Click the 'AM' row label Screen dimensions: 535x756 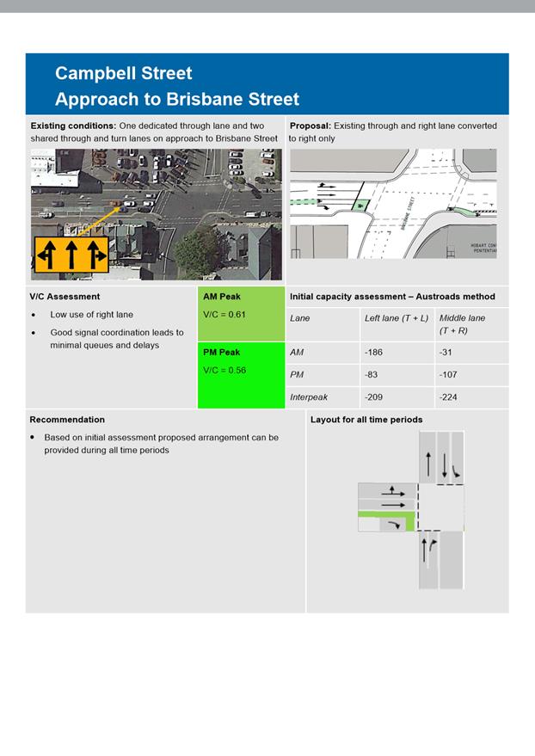[x=297, y=353]
